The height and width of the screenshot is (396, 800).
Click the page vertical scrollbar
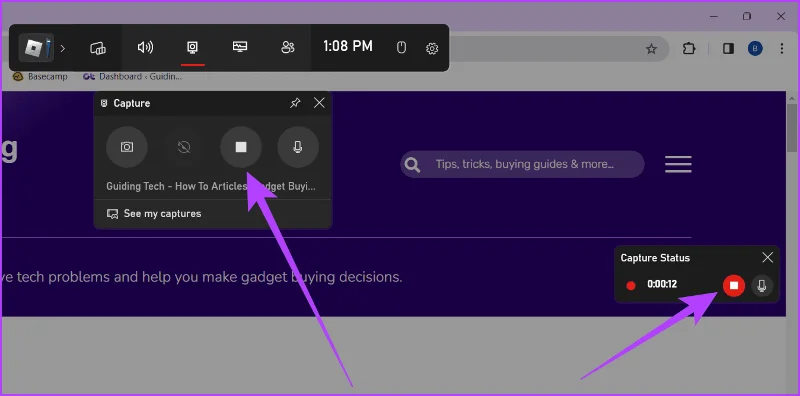791,127
